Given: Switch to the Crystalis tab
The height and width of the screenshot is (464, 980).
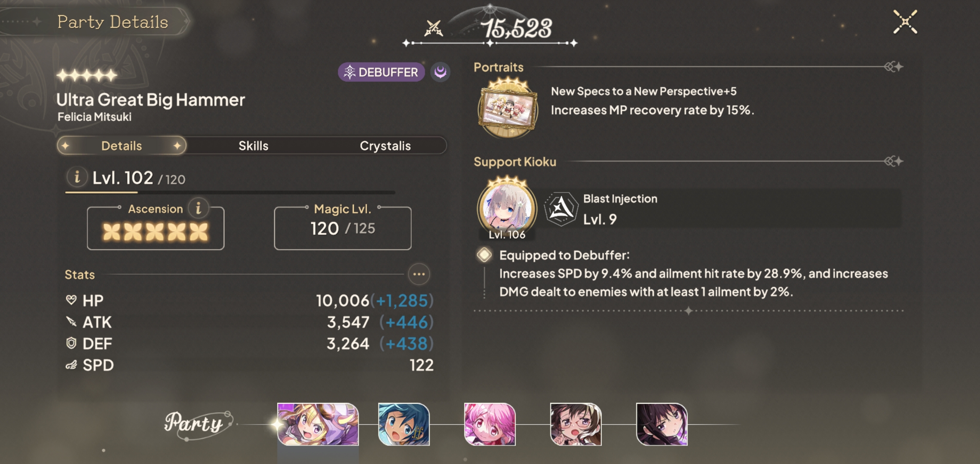Looking at the screenshot, I should (385, 146).
